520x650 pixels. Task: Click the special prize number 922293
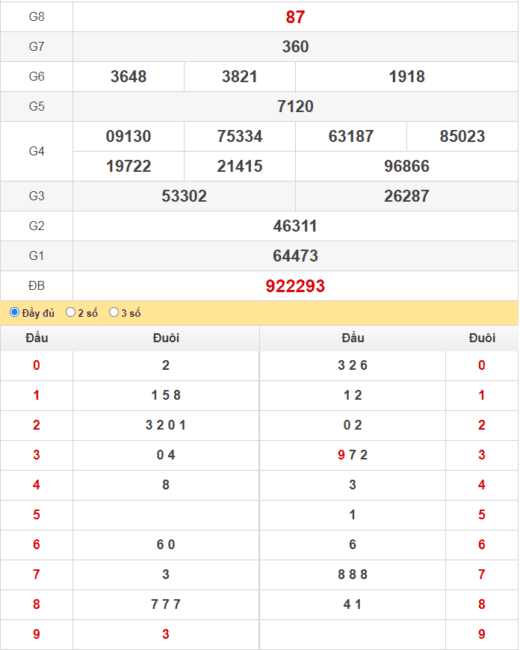(295, 286)
